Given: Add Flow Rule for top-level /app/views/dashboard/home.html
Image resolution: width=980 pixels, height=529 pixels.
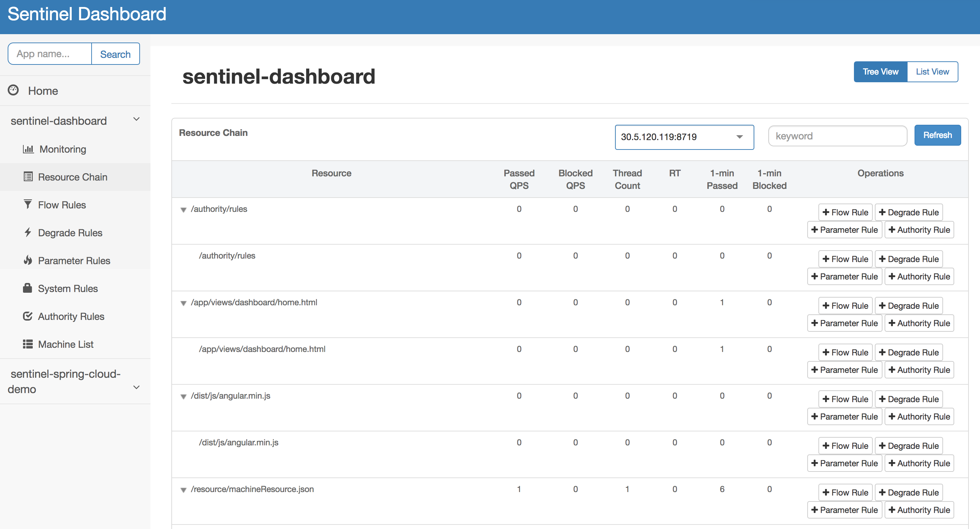Looking at the screenshot, I should pyautogui.click(x=845, y=306).
